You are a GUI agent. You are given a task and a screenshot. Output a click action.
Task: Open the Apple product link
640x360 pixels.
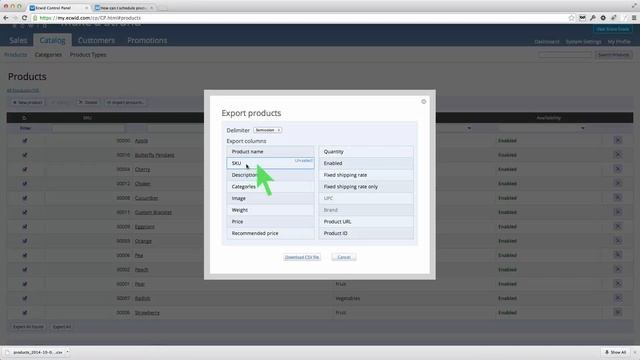pos(141,140)
